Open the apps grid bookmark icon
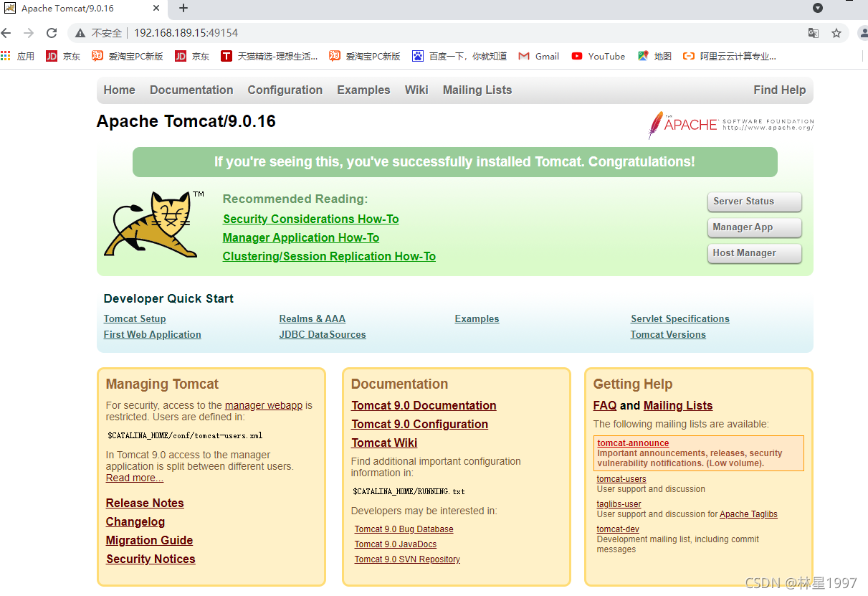Image resolution: width=868 pixels, height=596 pixels. (6, 56)
